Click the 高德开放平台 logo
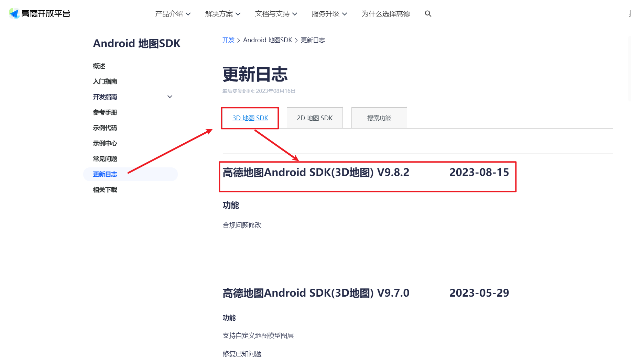 [x=40, y=13]
